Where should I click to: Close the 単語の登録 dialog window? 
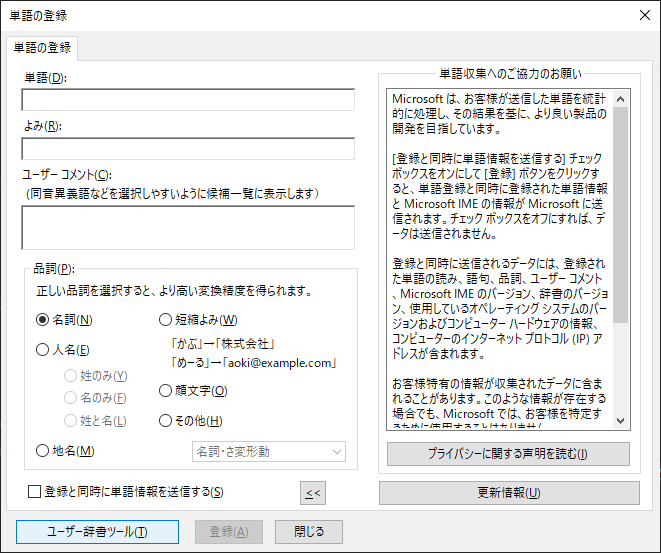pyautogui.click(x=645, y=15)
